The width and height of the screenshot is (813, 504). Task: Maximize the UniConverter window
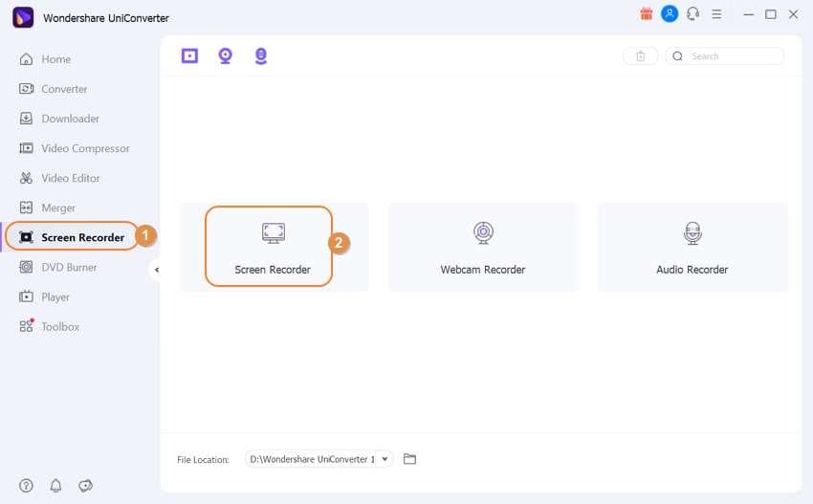pos(771,14)
